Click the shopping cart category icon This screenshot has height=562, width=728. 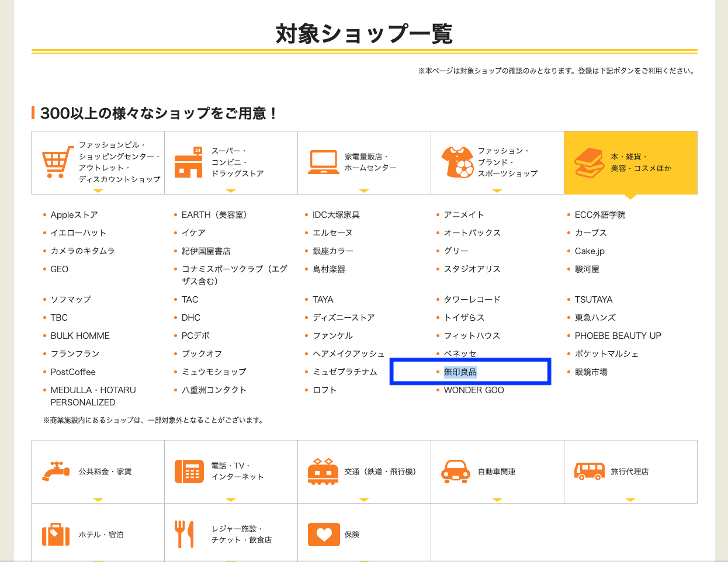click(58, 162)
